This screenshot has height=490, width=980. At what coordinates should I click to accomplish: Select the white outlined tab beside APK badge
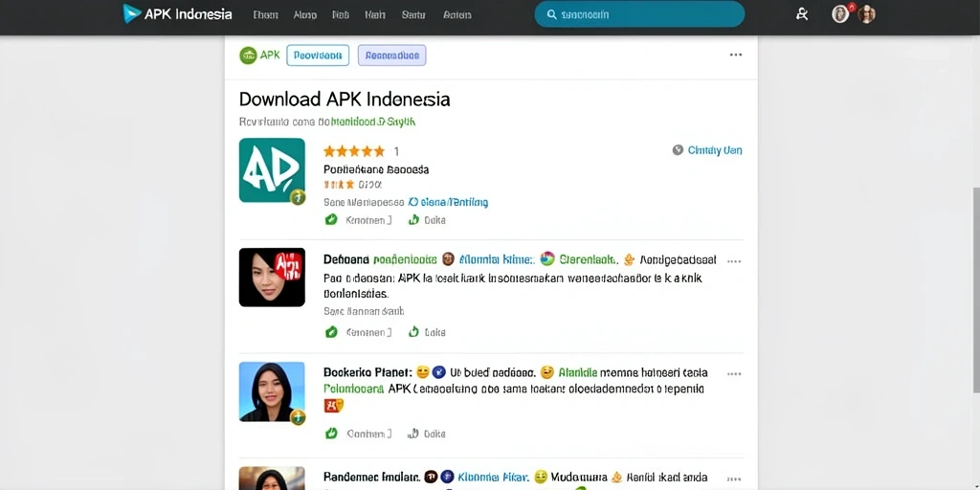318,55
